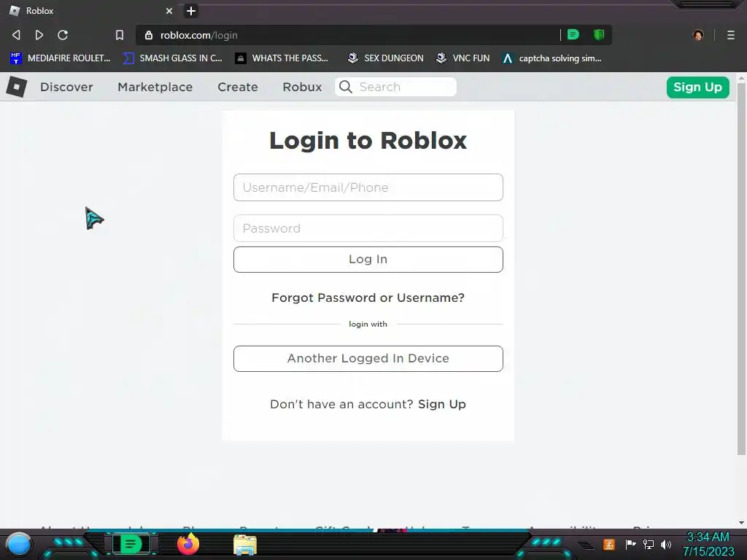Open the SMASH GLASS IN C... bookmark

coord(172,58)
